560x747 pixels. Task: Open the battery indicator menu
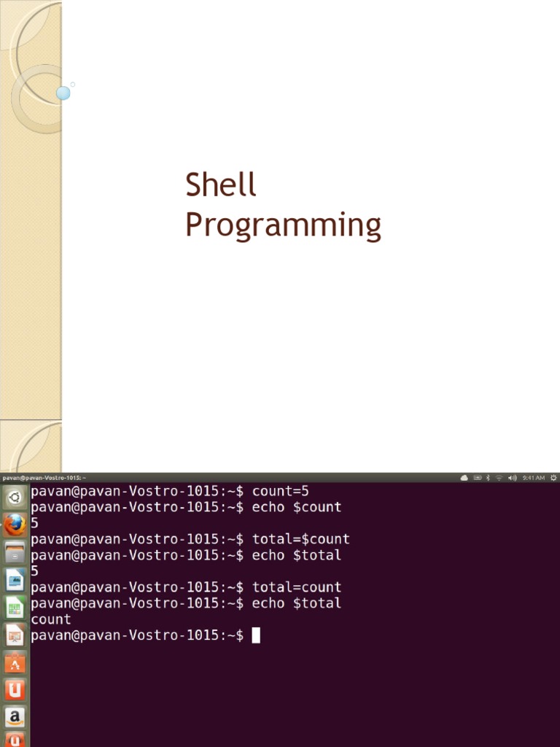[477, 477]
